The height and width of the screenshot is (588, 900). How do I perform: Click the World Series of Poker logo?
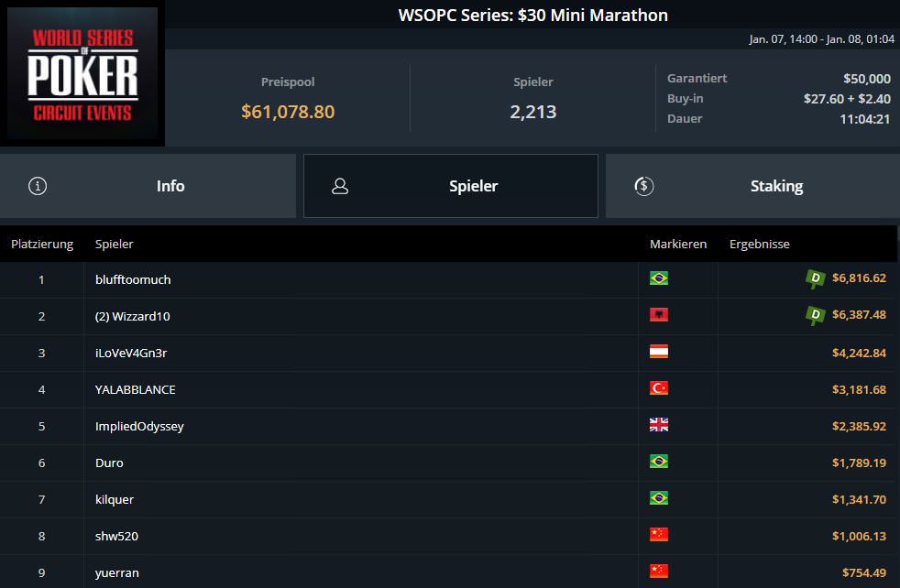coord(82,76)
